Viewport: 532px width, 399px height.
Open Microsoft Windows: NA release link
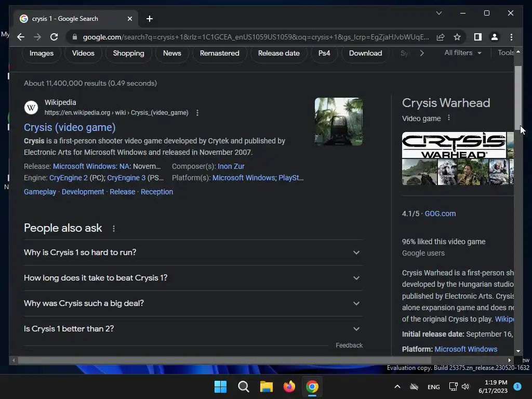(91, 166)
